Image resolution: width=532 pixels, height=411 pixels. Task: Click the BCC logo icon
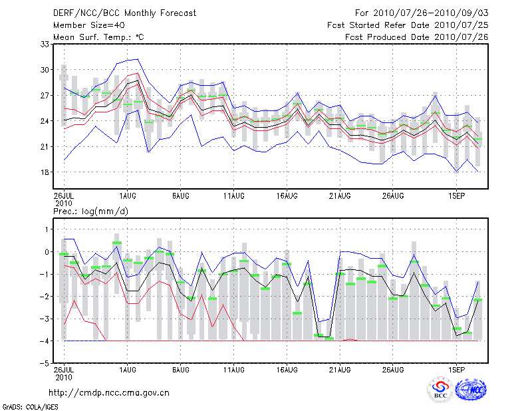[440, 389]
